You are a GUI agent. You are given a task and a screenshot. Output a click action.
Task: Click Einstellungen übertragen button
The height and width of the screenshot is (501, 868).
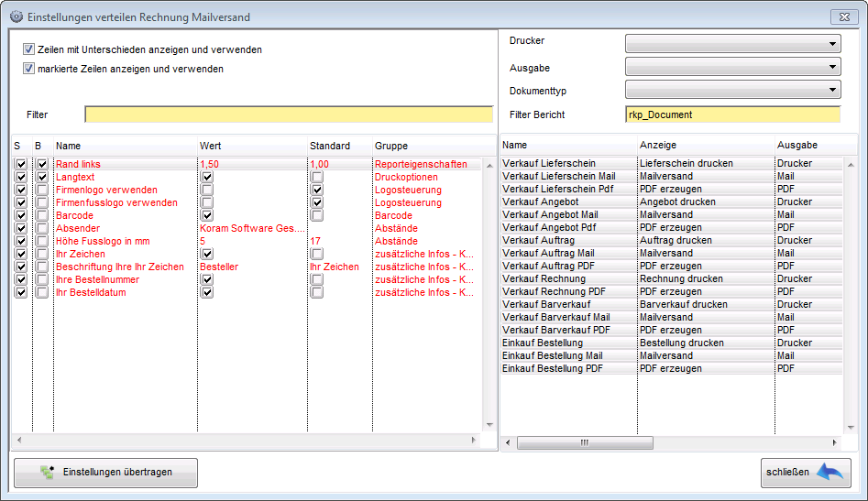coord(105,473)
